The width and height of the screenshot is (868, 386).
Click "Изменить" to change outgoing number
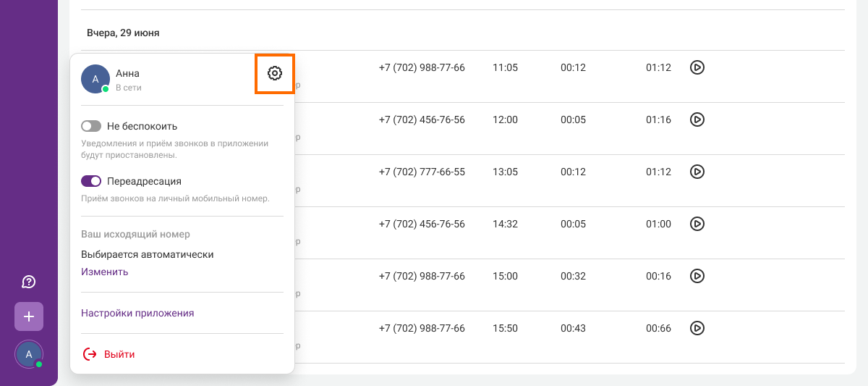coord(105,272)
